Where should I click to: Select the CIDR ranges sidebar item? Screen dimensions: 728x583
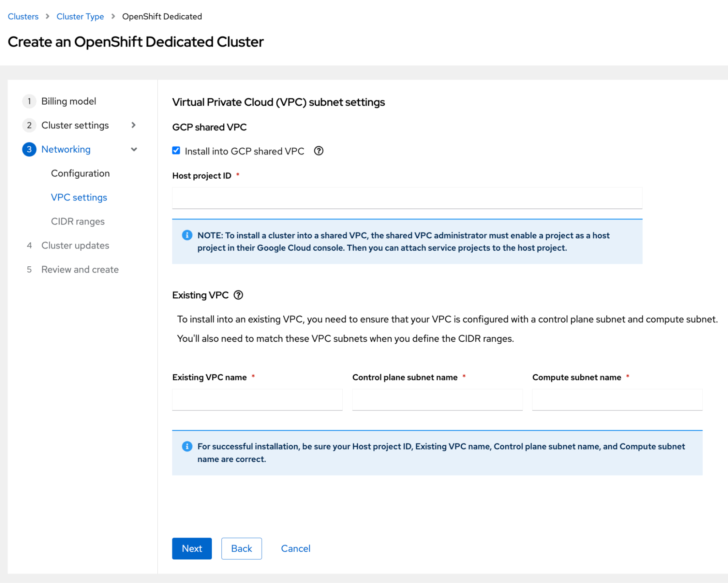pyautogui.click(x=78, y=221)
